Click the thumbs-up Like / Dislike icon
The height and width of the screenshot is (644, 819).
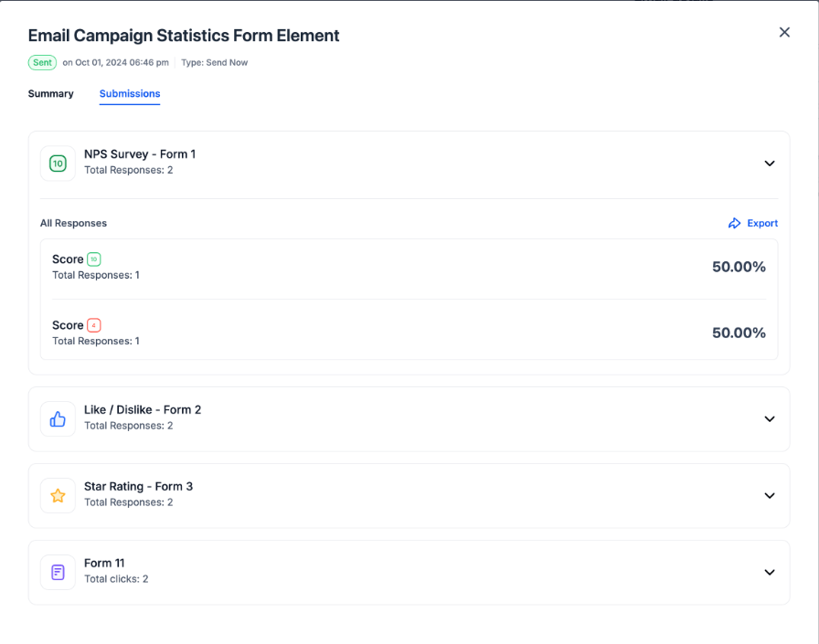coord(58,419)
